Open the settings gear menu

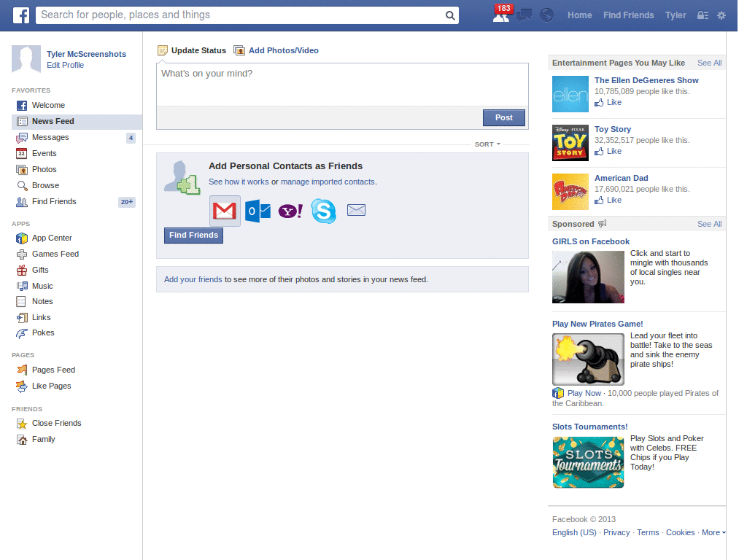pyautogui.click(x=721, y=15)
